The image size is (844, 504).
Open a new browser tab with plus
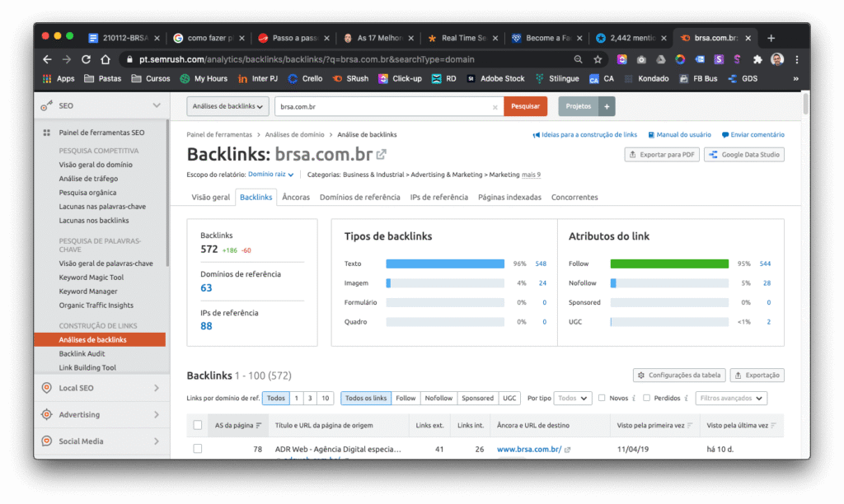771,38
